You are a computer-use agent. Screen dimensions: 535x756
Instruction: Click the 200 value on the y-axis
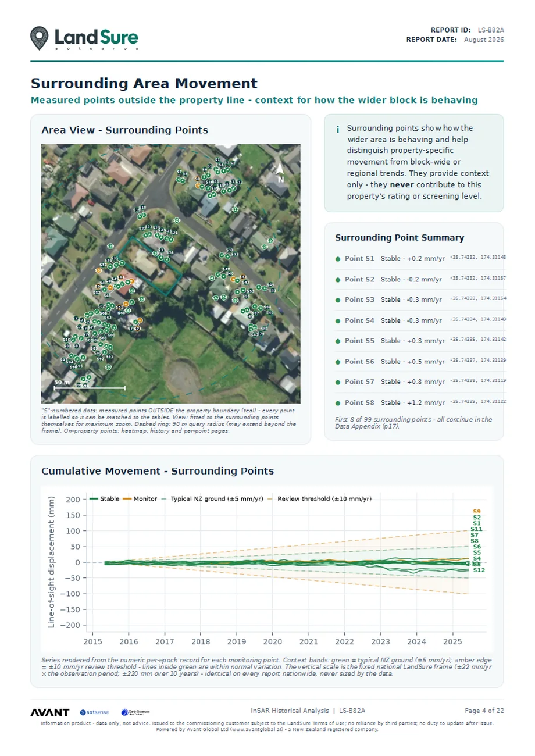[73, 500]
